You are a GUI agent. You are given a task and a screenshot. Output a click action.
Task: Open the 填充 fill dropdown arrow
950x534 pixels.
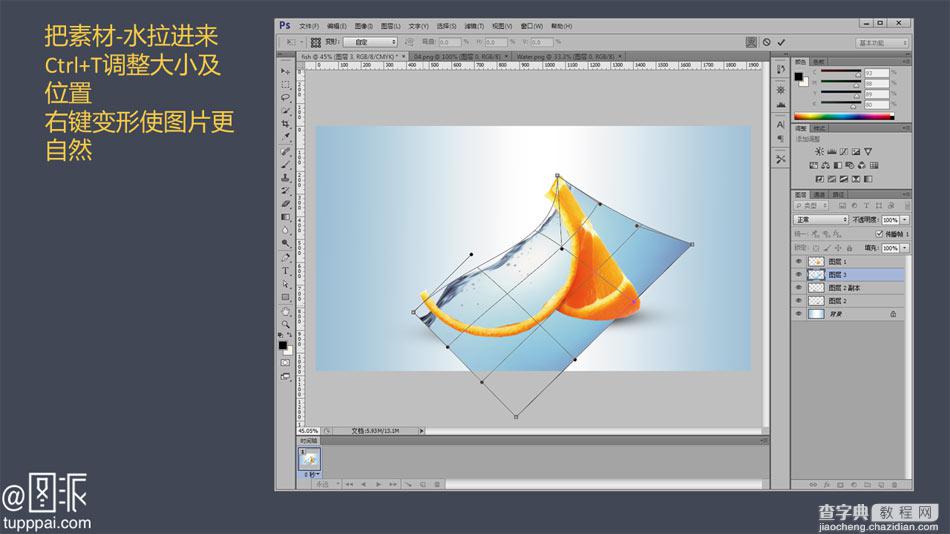[905, 248]
